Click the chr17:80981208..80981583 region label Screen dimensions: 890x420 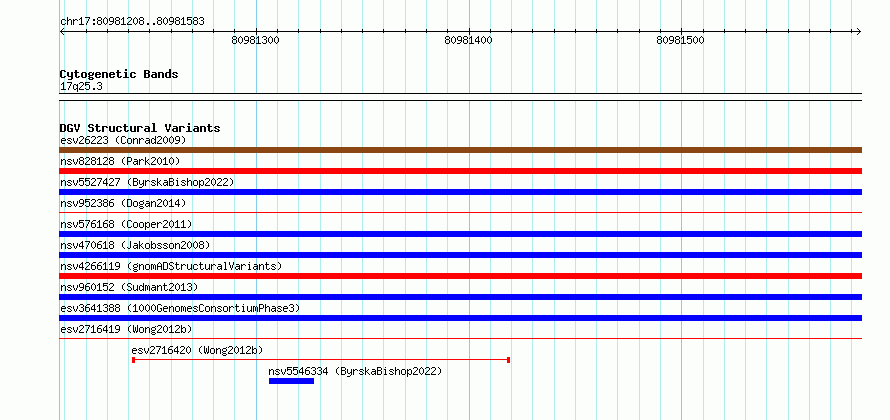132,22
